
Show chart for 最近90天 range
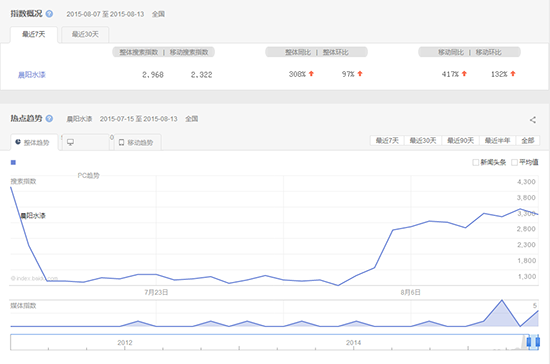tap(461, 141)
